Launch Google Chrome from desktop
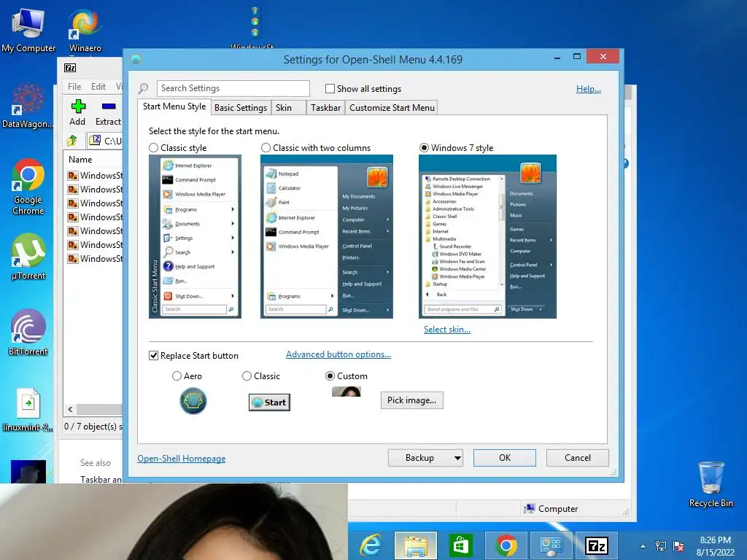The image size is (747, 560). 28,187
